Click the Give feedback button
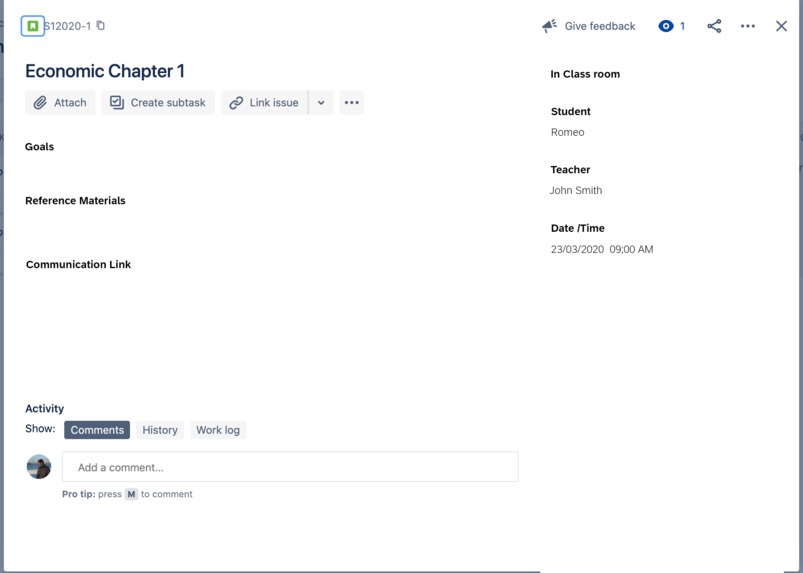 (x=589, y=26)
